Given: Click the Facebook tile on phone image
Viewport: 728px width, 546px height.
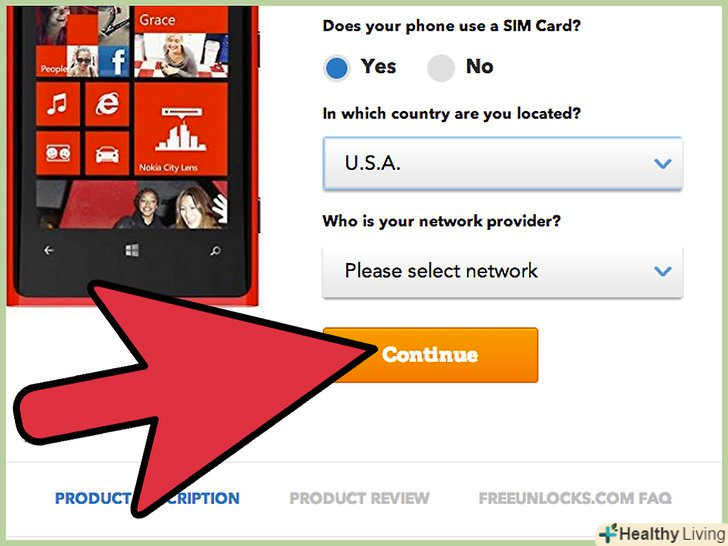Looking at the screenshot, I should [114, 61].
